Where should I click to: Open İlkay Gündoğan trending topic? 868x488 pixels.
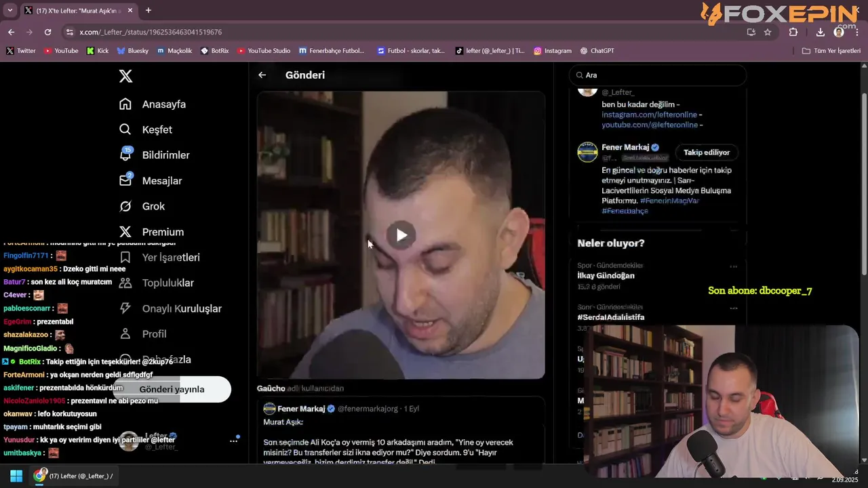point(606,276)
